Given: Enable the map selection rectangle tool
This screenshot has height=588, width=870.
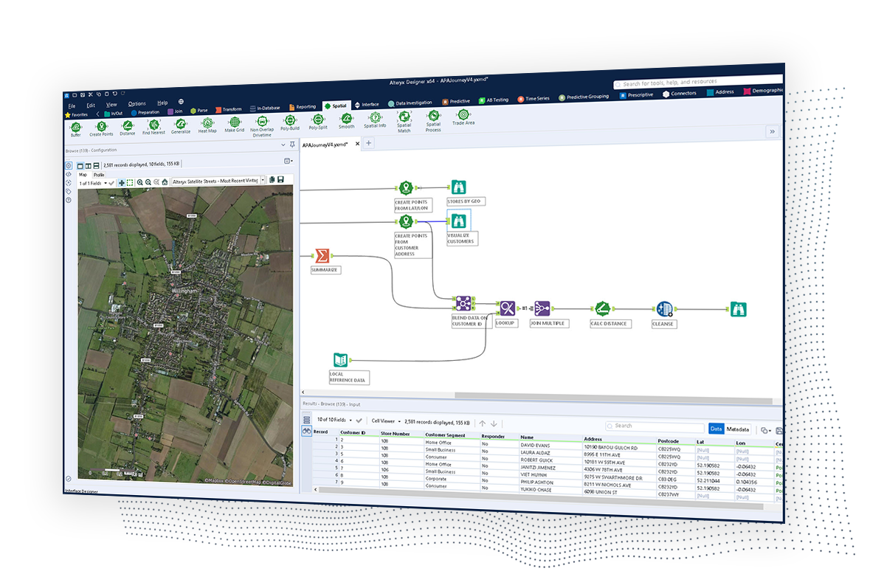Looking at the screenshot, I should click(x=130, y=182).
